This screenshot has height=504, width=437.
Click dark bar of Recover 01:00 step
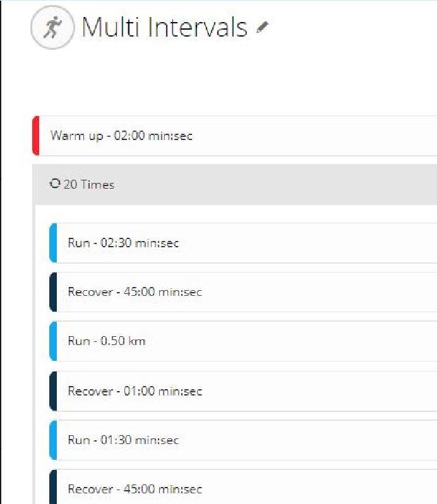pyautogui.click(x=53, y=391)
